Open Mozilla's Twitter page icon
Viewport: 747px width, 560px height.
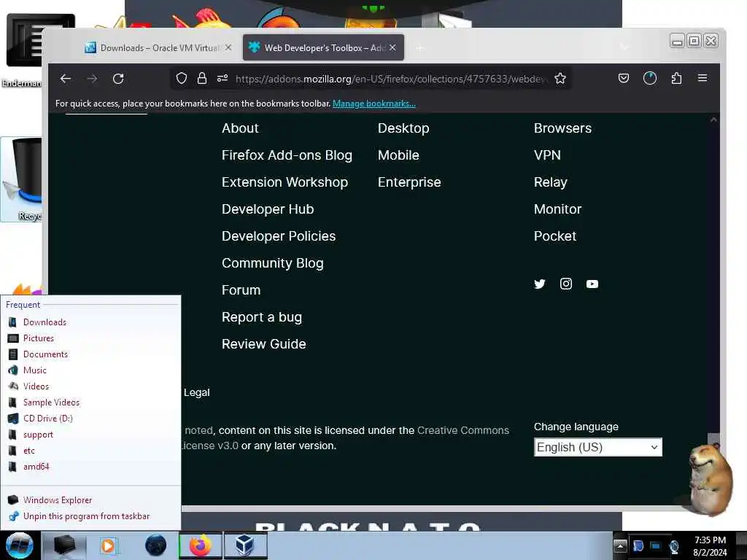[540, 284]
